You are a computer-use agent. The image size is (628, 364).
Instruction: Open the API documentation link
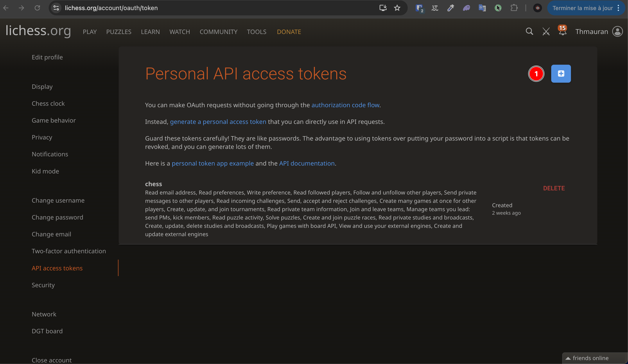[x=307, y=163]
